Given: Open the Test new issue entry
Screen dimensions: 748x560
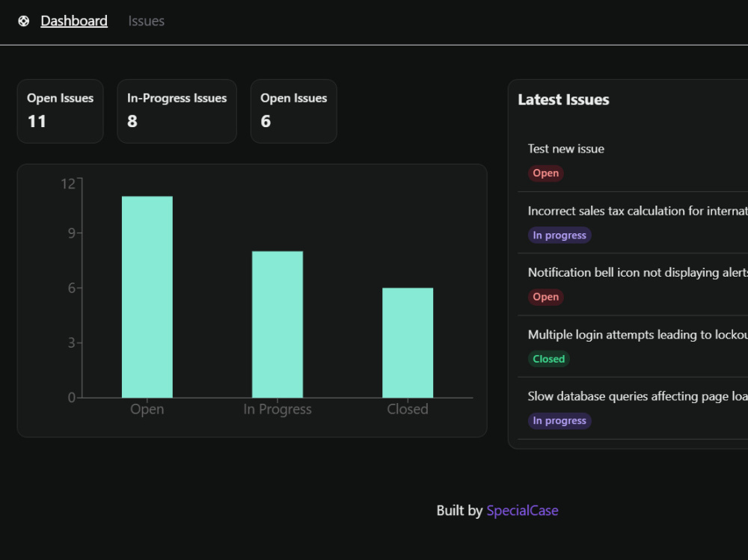Looking at the screenshot, I should pos(565,149).
